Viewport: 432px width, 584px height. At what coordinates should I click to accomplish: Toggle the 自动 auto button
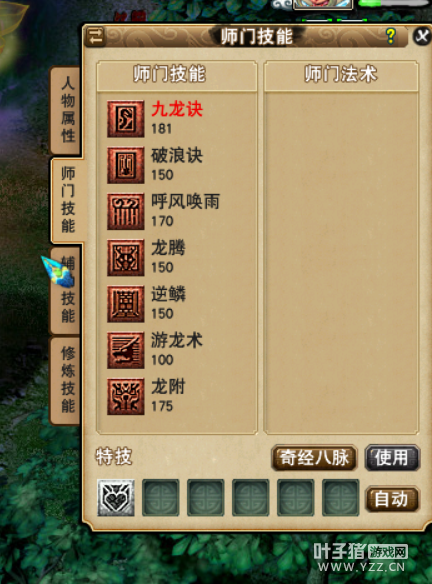392,499
